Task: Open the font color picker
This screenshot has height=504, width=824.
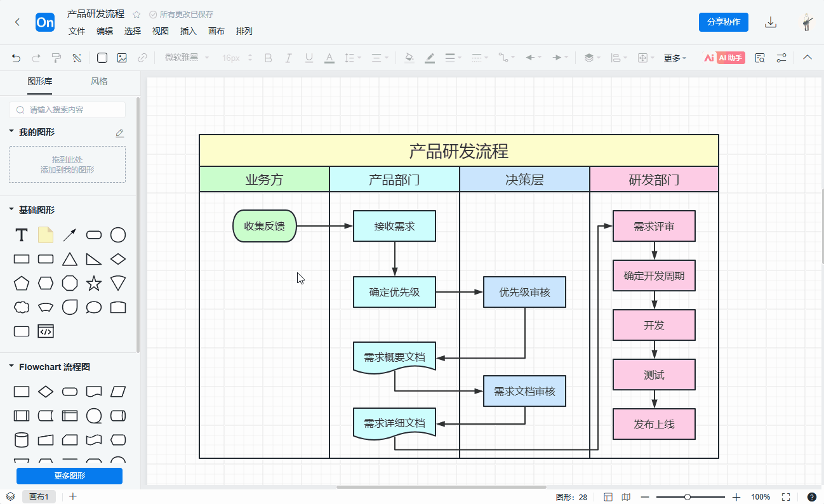Action: pyautogui.click(x=329, y=58)
